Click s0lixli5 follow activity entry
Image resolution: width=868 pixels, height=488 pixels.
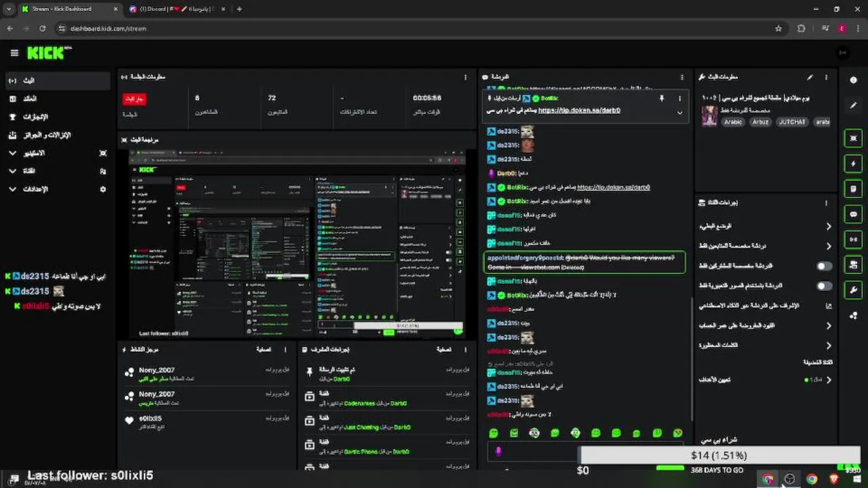coord(208,422)
